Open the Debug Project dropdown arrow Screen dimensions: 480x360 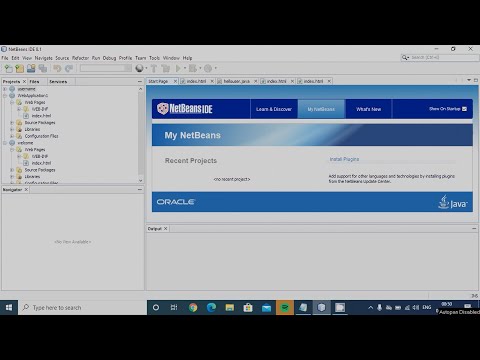200,69
